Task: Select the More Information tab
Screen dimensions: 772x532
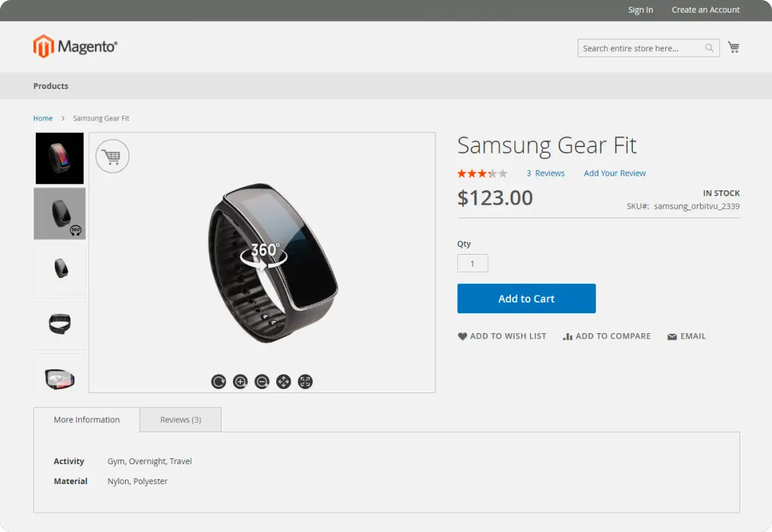Action: 87,420
